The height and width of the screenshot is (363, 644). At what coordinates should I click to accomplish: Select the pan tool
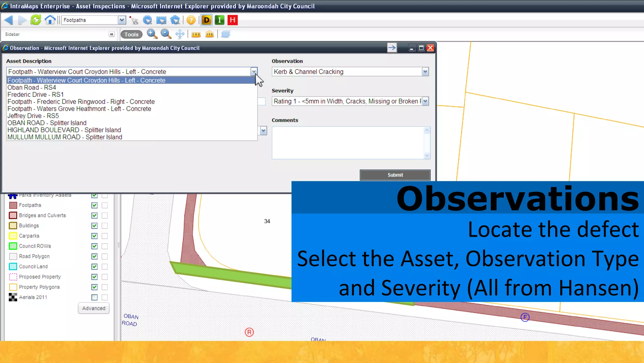(x=180, y=34)
